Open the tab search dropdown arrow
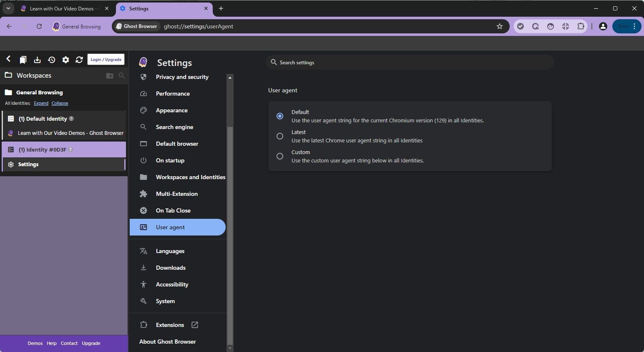644x352 pixels. tap(8, 8)
